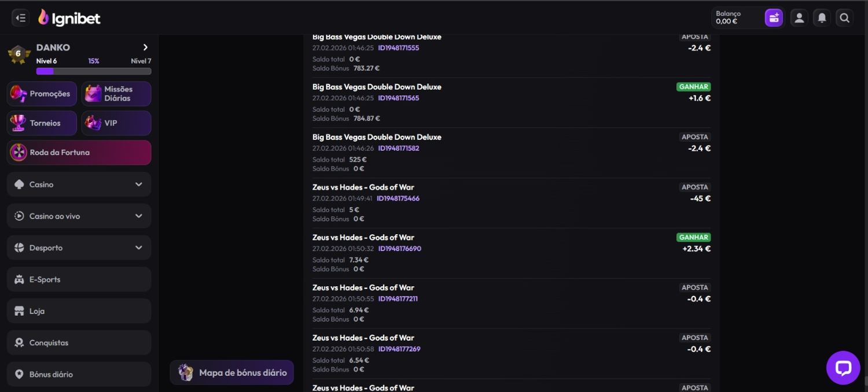Expand the Casino ao vivo chevron
Viewport: 868px width, 392px height.
138,216
